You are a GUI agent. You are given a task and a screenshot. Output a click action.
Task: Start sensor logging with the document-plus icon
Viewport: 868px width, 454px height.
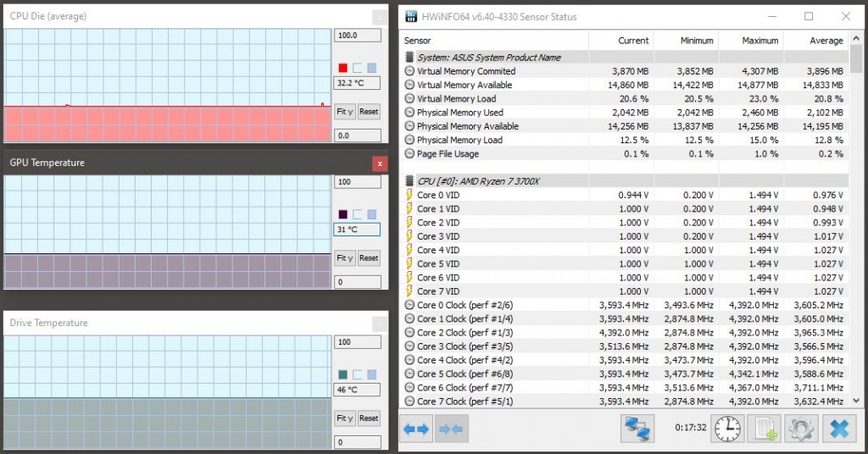point(765,429)
